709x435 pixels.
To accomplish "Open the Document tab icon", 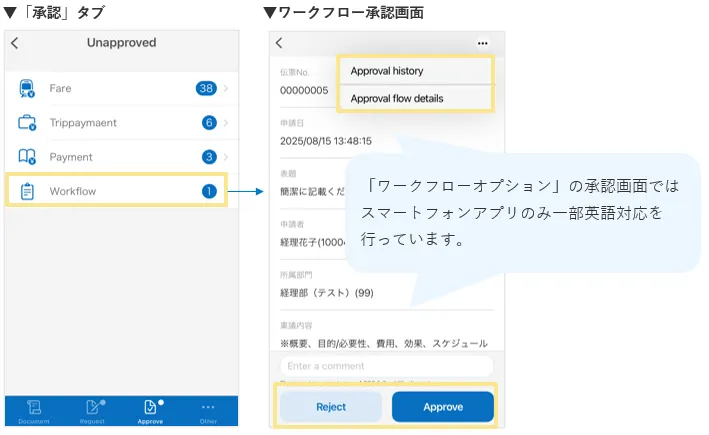I will point(34,407).
